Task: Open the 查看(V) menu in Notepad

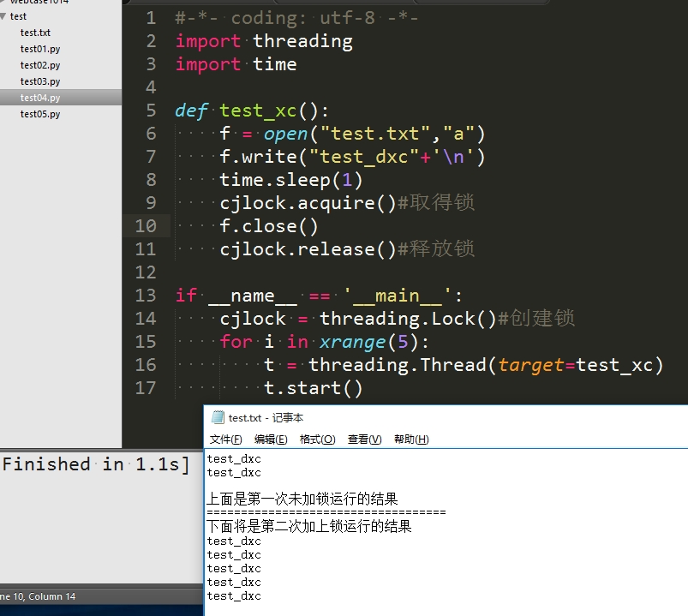Action: [x=363, y=439]
